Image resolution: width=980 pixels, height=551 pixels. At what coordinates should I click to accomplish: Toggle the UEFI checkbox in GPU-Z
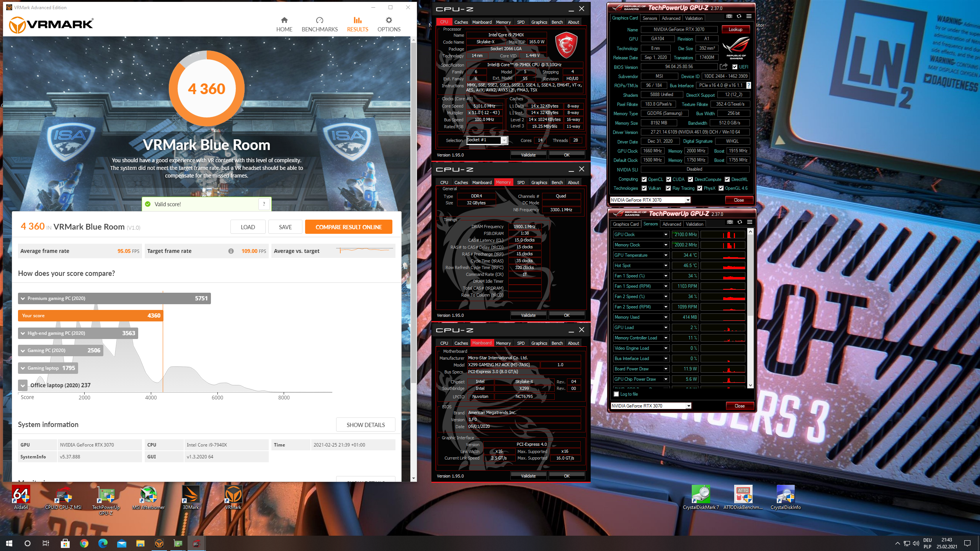735,67
